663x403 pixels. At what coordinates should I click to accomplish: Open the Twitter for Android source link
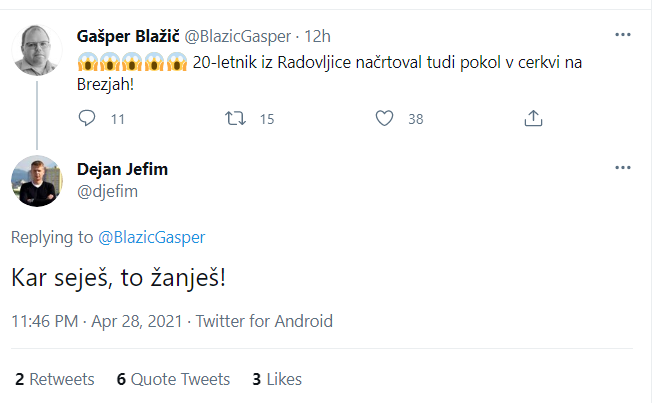click(x=264, y=321)
